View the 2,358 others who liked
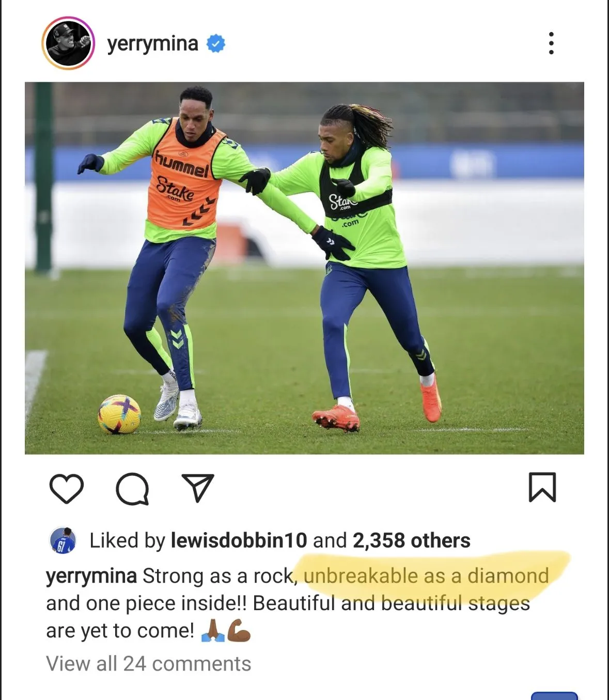The image size is (609, 700). (411, 540)
